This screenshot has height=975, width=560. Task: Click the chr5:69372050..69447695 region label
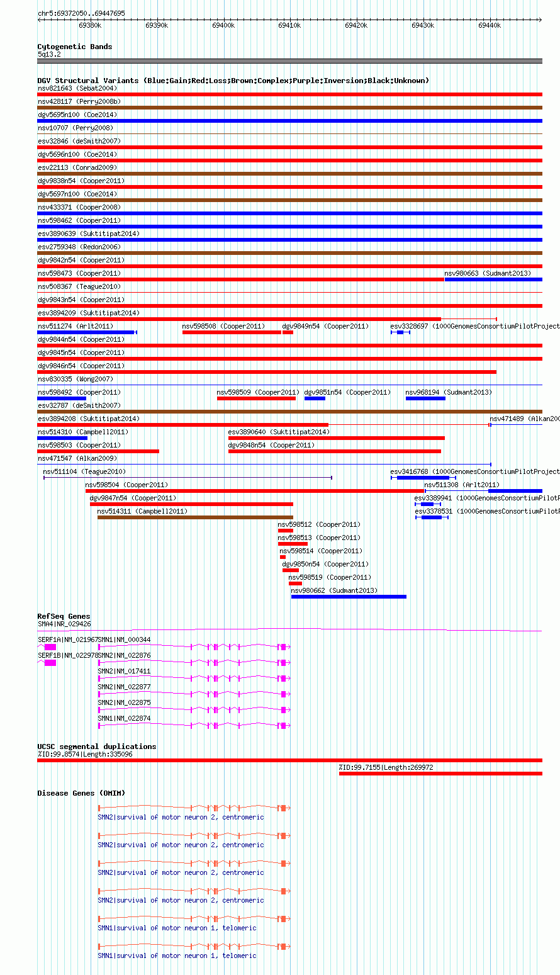click(x=81, y=13)
